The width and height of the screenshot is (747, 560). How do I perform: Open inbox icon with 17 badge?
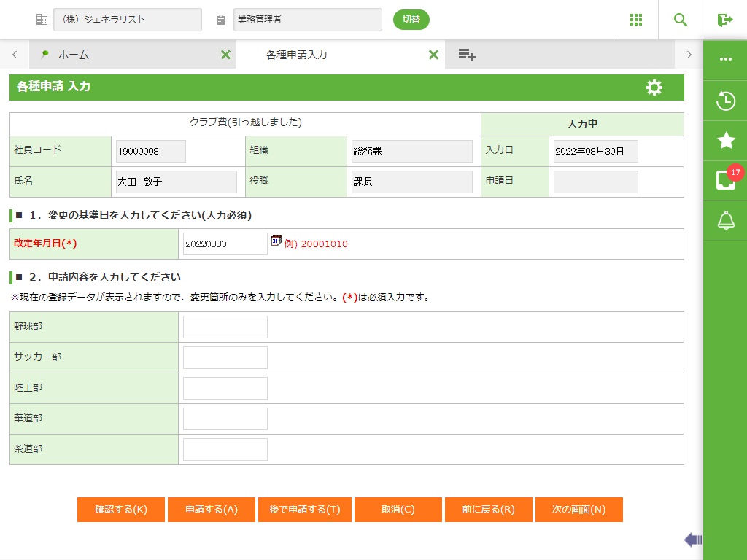point(725,180)
